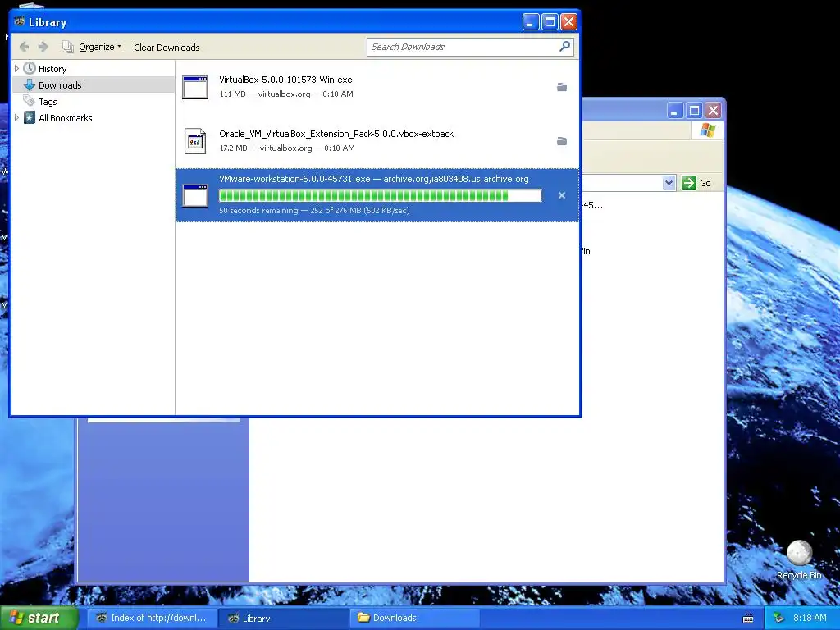Open the Organize menu
840x630 pixels.
coord(92,47)
